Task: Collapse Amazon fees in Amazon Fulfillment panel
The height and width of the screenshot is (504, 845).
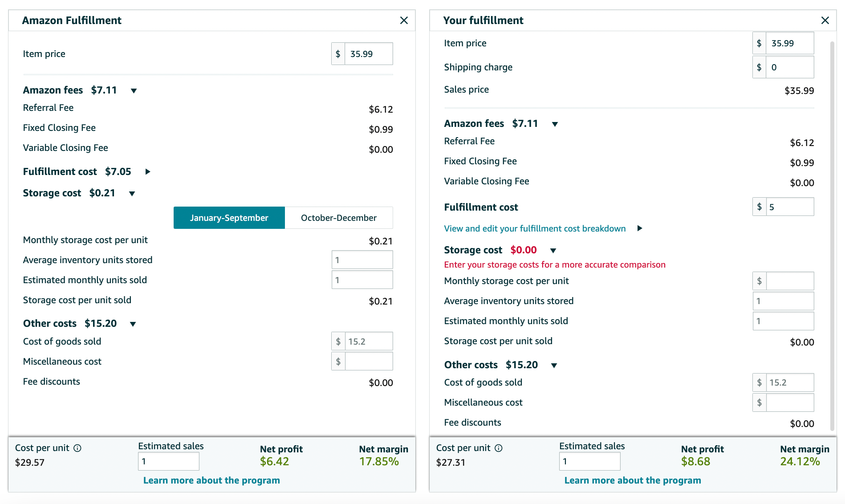Action: point(134,91)
